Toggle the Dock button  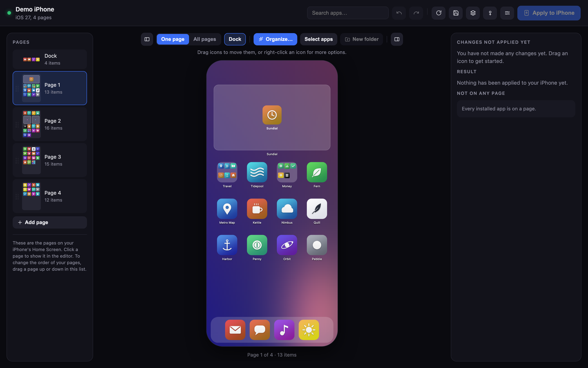(235, 39)
